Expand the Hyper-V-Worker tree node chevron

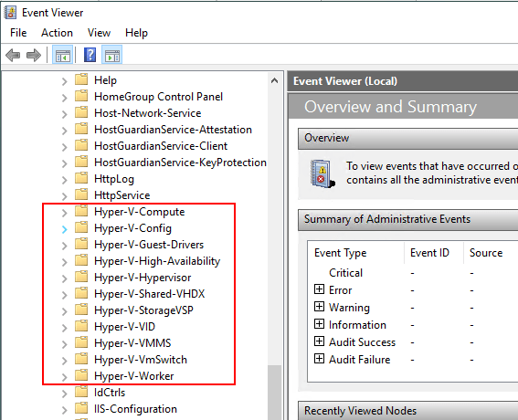click(65, 377)
